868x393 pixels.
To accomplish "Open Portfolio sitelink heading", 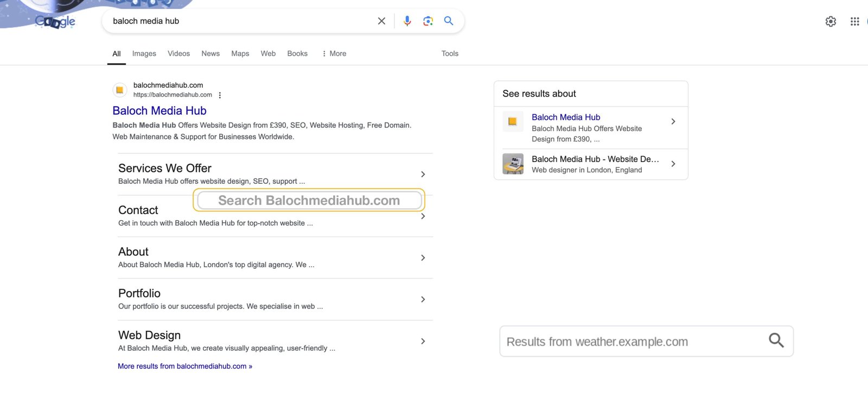I will (139, 293).
